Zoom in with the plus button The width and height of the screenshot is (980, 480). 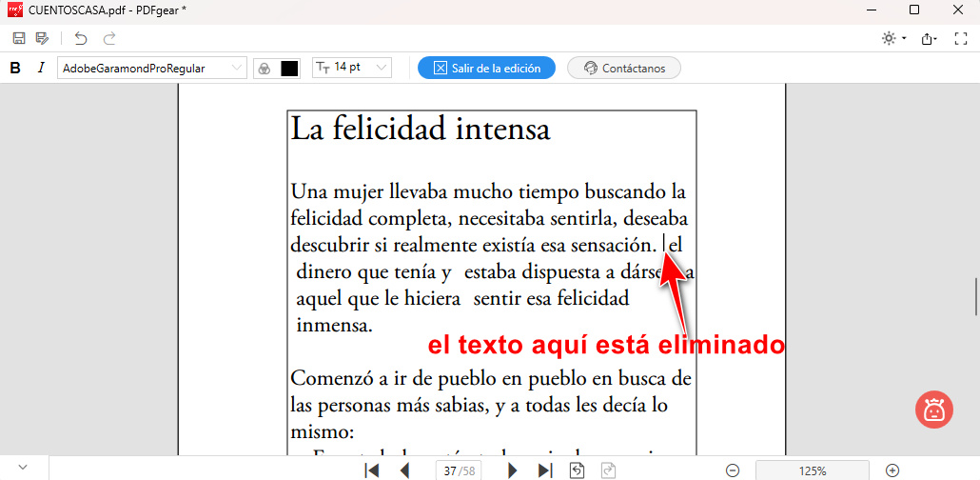(893, 470)
